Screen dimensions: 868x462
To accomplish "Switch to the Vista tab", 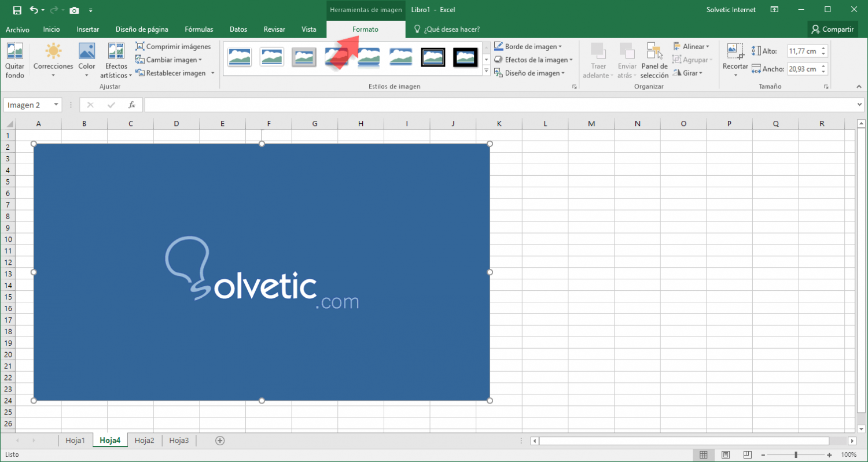I will coord(309,29).
